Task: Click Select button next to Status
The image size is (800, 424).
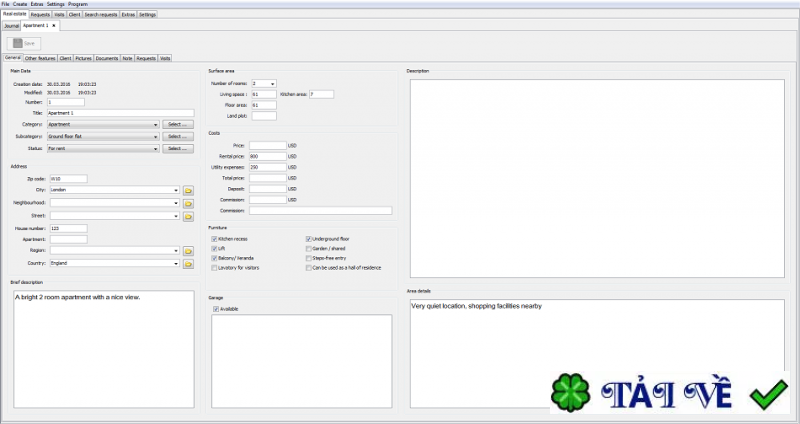Action: [x=178, y=149]
